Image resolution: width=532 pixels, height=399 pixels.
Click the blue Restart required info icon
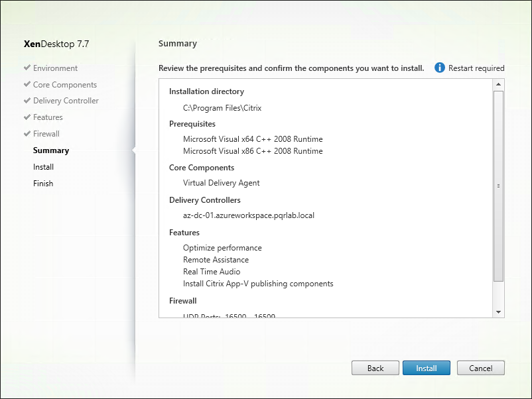pyautogui.click(x=439, y=68)
